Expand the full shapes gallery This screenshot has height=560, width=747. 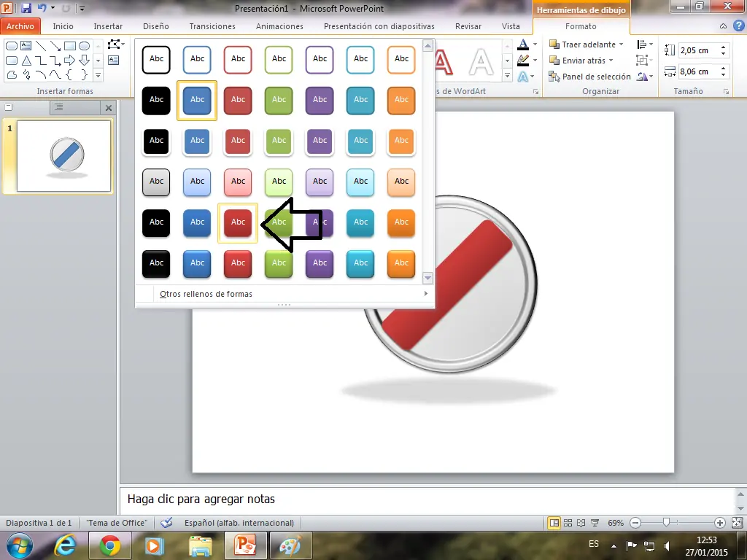(98, 75)
